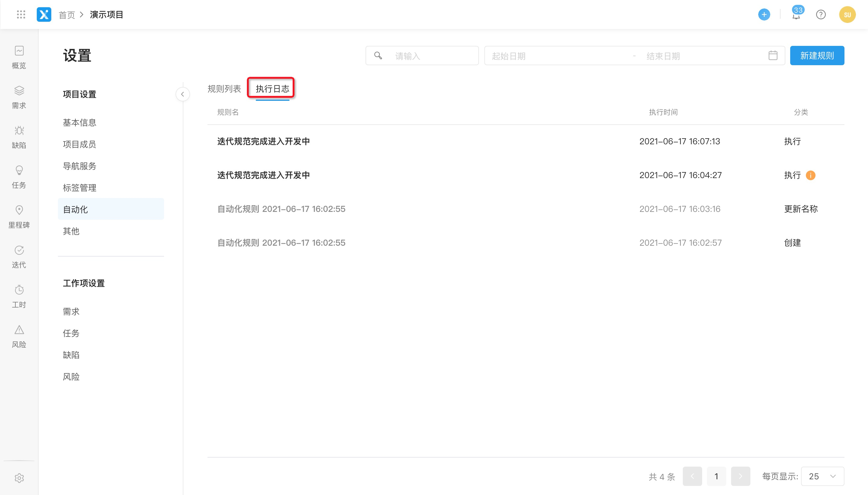This screenshot has width=868, height=495.
Task: Go to 工时 in the left sidebar
Action: pyautogui.click(x=19, y=296)
